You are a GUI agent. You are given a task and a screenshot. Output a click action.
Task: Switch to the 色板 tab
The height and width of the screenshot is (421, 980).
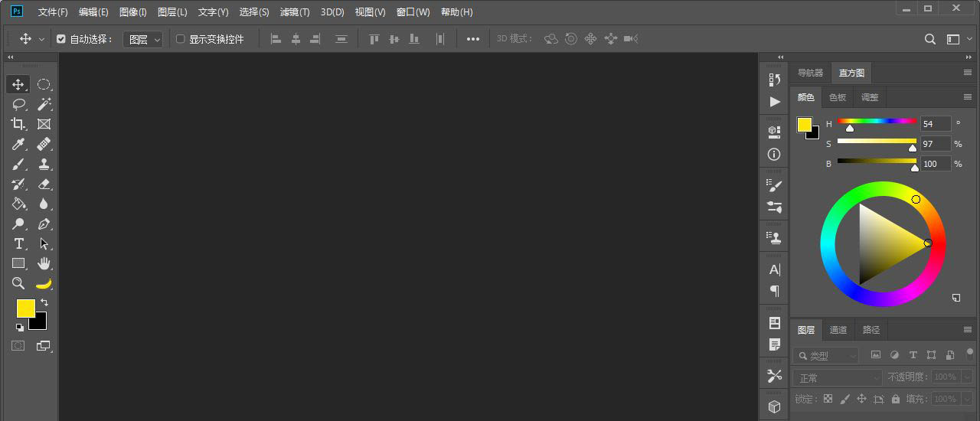coord(838,97)
